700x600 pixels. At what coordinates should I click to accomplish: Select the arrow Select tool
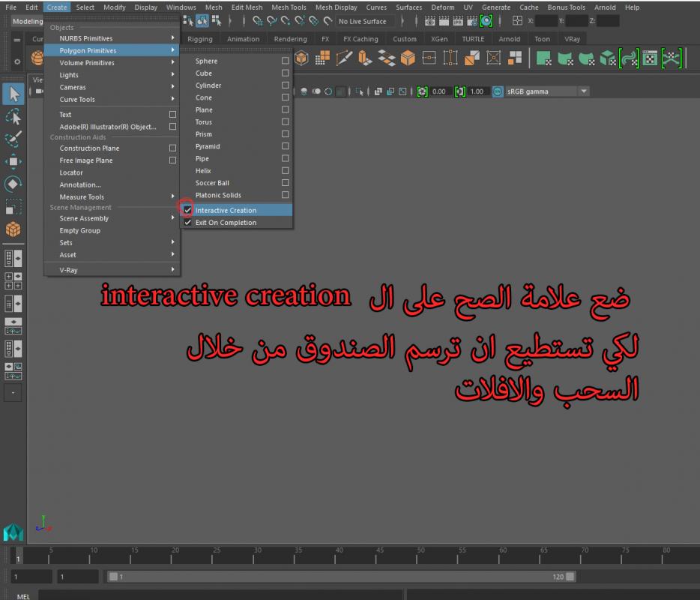pos(13,94)
